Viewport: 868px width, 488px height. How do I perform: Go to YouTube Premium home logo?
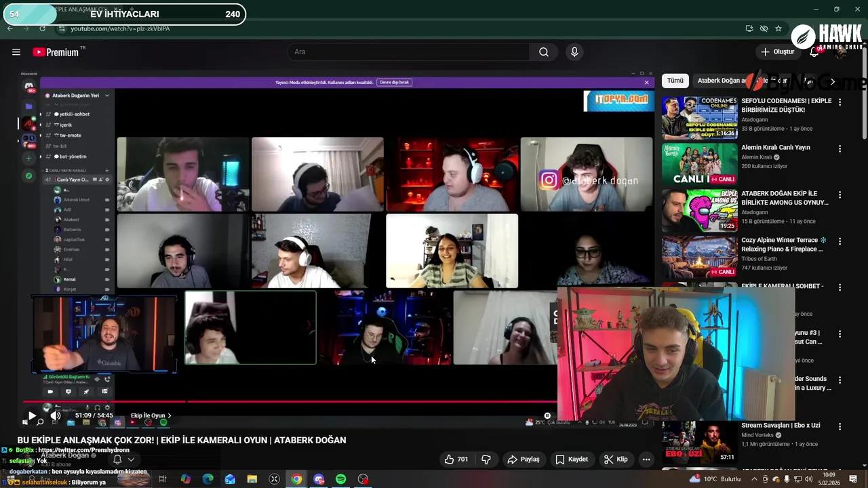pyautogui.click(x=56, y=52)
